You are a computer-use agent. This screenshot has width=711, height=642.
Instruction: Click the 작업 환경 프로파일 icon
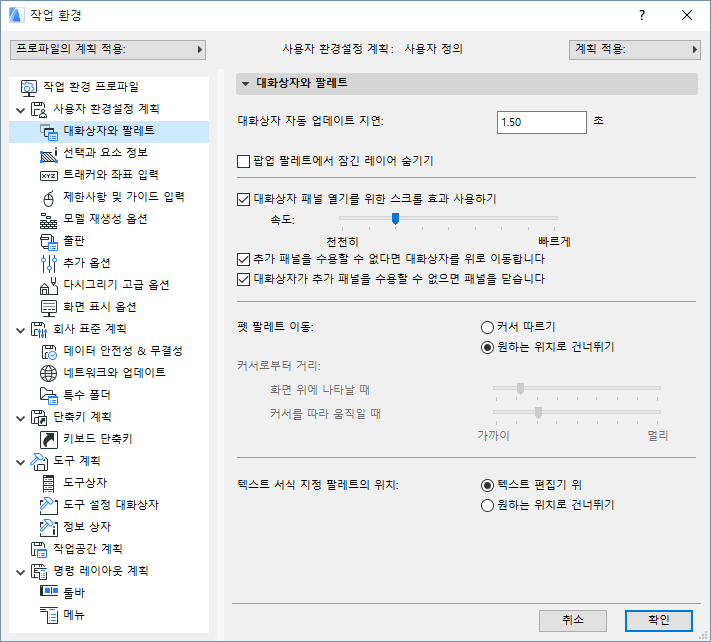point(29,87)
